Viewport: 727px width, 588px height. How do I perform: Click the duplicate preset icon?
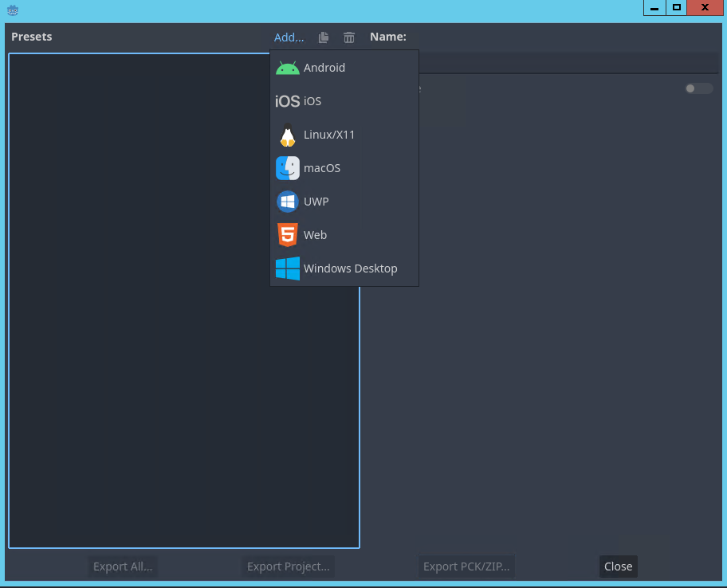click(324, 37)
